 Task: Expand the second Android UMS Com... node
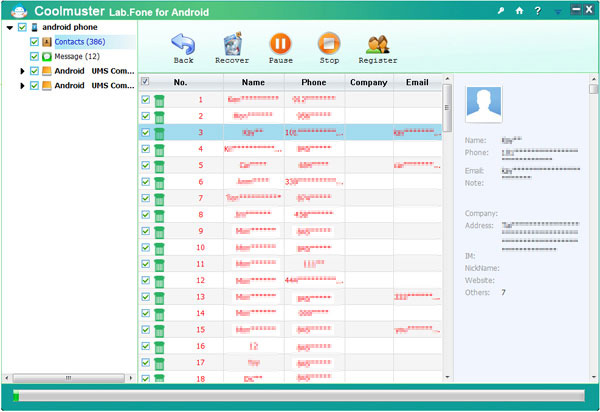tap(23, 86)
